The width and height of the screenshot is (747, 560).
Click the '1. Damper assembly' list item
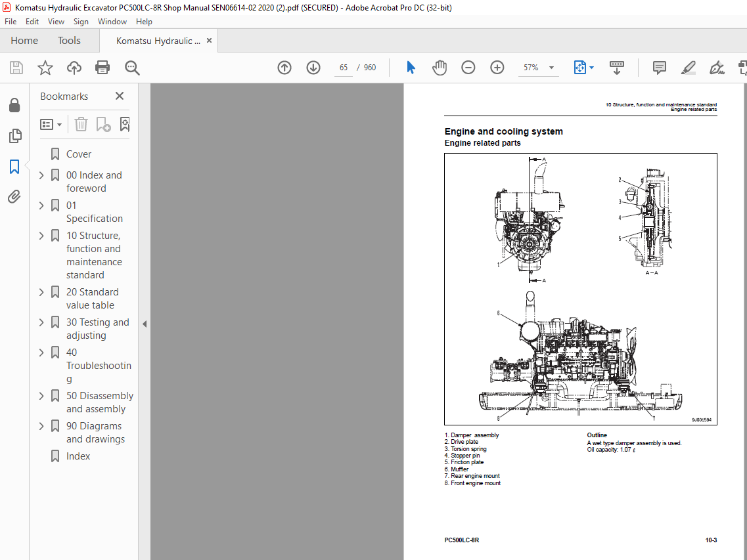tap(472, 435)
